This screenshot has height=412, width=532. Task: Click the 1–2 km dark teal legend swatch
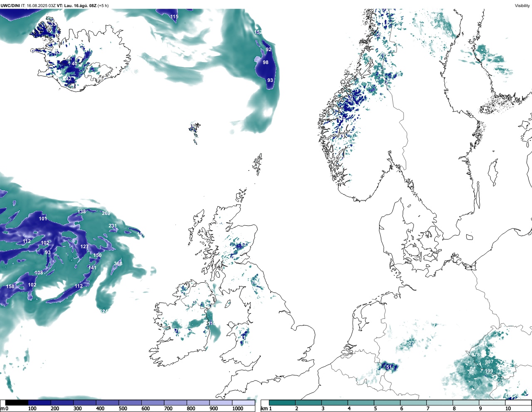click(x=282, y=402)
